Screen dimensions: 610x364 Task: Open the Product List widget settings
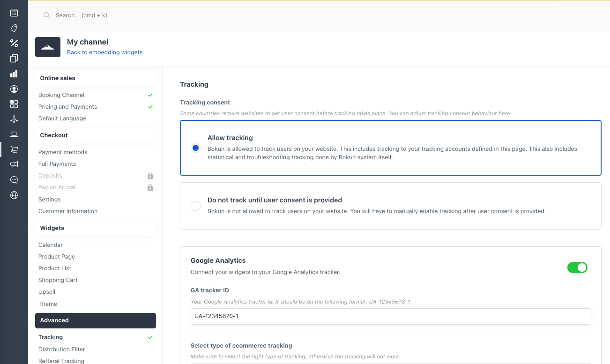pos(55,268)
